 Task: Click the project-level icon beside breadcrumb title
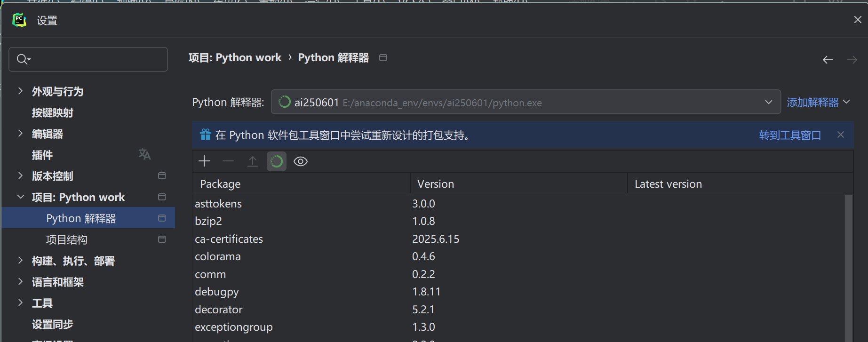coord(383,57)
